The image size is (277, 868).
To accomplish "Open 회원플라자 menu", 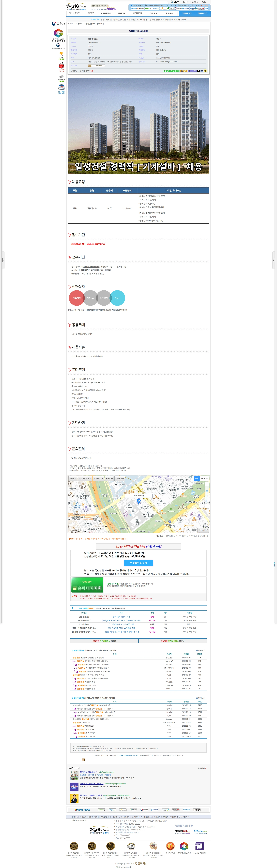I will 138,13.
